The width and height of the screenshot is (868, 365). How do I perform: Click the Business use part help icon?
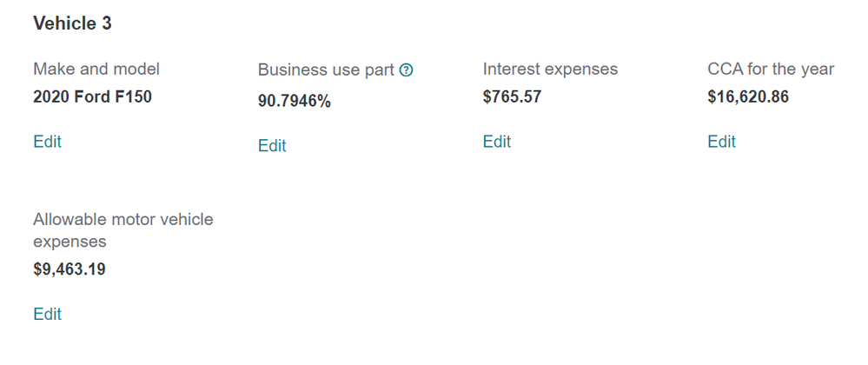pyautogui.click(x=406, y=70)
